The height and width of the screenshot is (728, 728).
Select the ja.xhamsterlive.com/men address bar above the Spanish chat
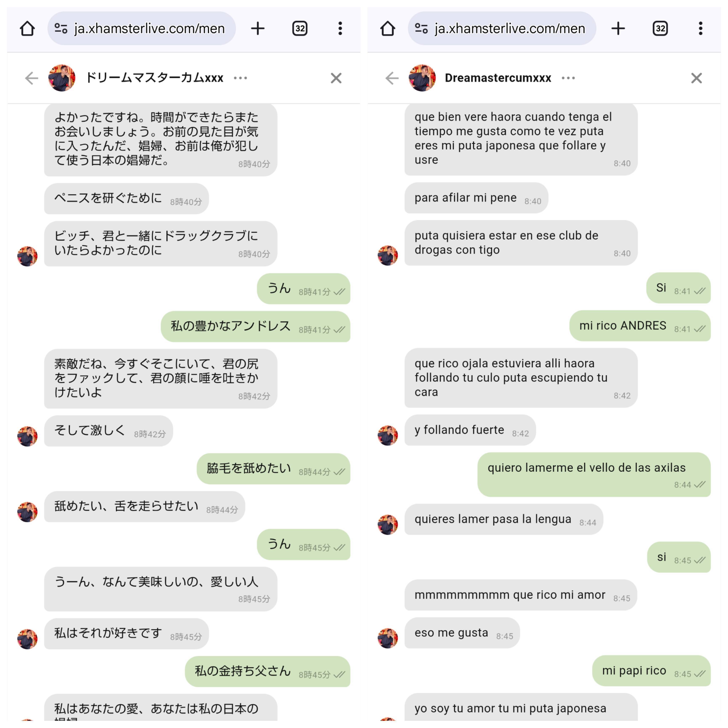tap(502, 29)
